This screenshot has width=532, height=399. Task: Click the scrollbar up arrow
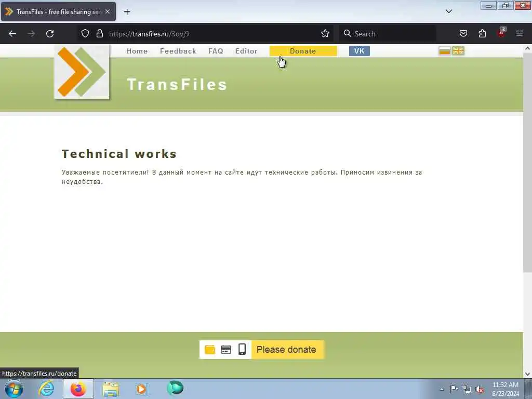[x=528, y=48]
